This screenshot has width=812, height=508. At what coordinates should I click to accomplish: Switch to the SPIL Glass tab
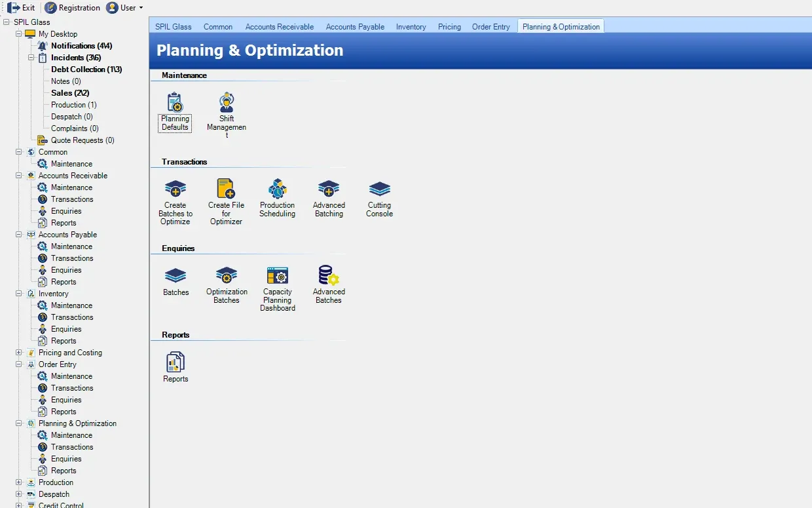[174, 27]
